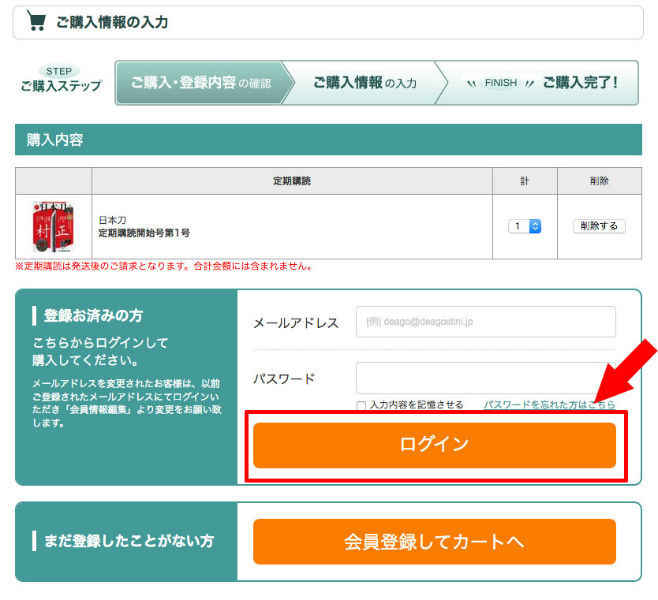Select the FINISH ご購入完了! step
Viewport: 658px width, 600px height.
[x=545, y=83]
